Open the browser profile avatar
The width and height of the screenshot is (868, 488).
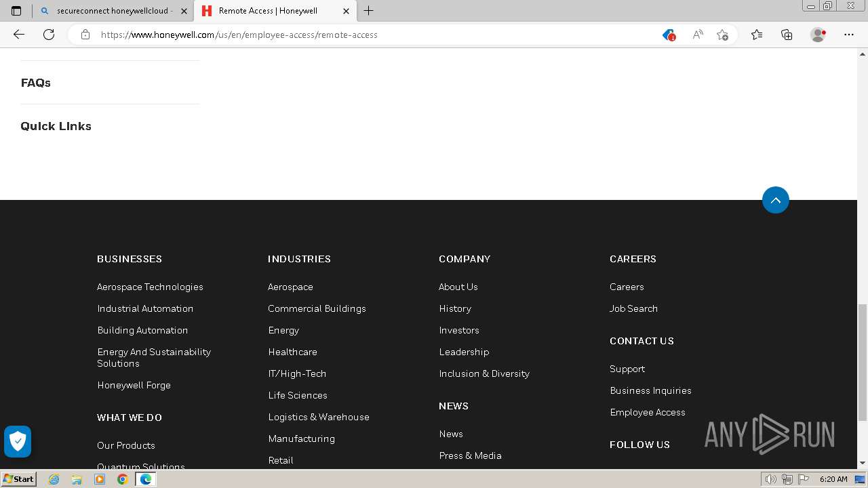tap(818, 35)
